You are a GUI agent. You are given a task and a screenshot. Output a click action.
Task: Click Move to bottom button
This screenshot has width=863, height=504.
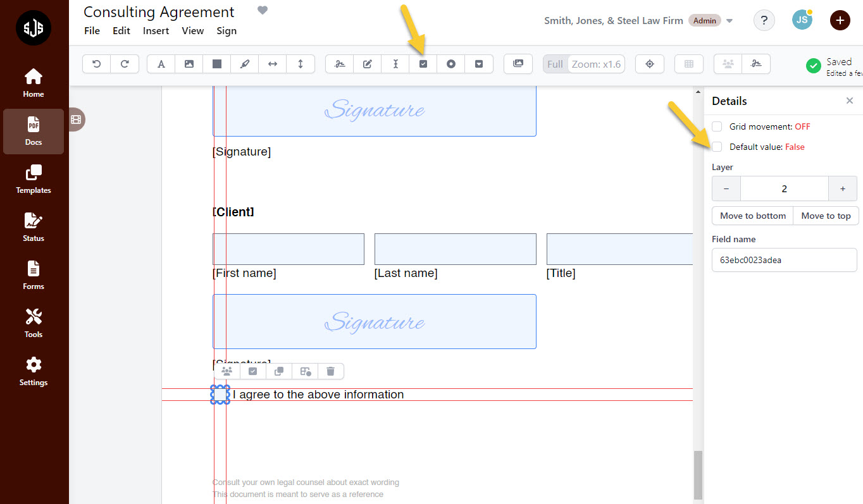click(x=753, y=216)
